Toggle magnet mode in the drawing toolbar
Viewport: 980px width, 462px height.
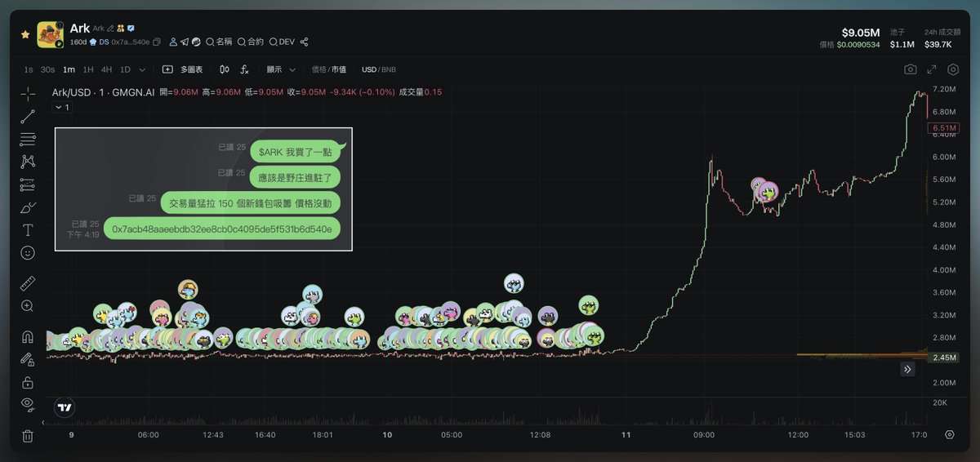coord(28,336)
